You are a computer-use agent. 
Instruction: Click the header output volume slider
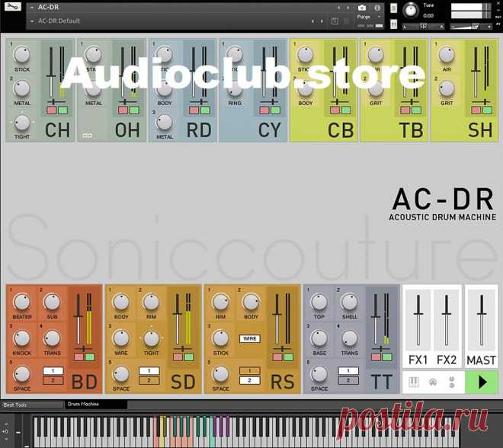[x=471, y=27]
